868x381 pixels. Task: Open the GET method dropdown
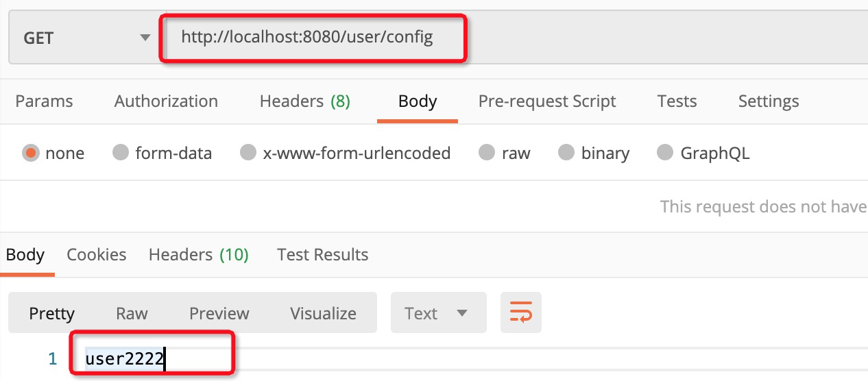[82, 38]
